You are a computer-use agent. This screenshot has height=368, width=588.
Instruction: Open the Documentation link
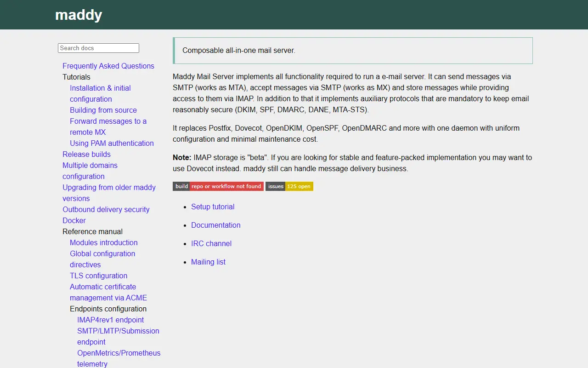216,225
